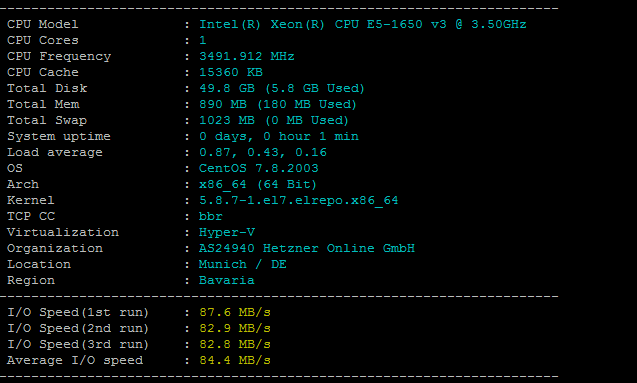Click the x86_64 Arch value
The height and width of the screenshot is (383, 637).
coord(258,184)
